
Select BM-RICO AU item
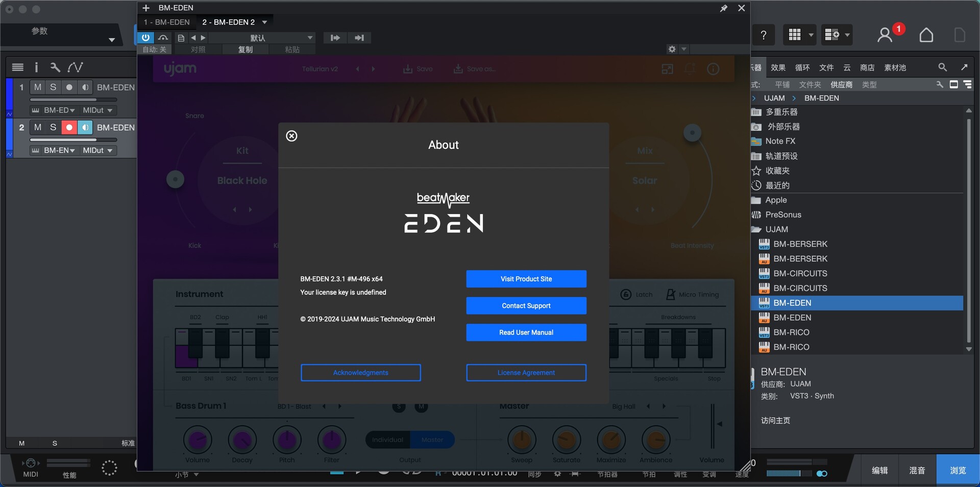coord(791,347)
